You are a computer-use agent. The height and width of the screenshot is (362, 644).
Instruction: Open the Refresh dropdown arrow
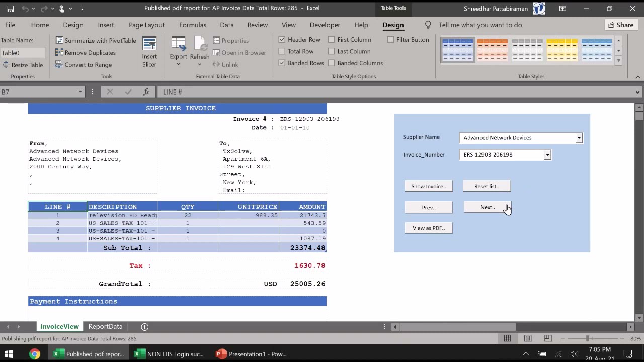(200, 64)
